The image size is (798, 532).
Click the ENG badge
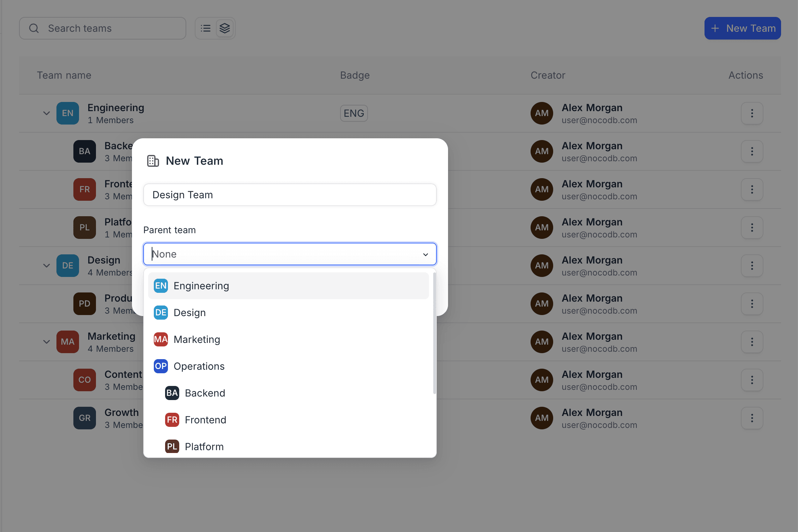coord(354,113)
